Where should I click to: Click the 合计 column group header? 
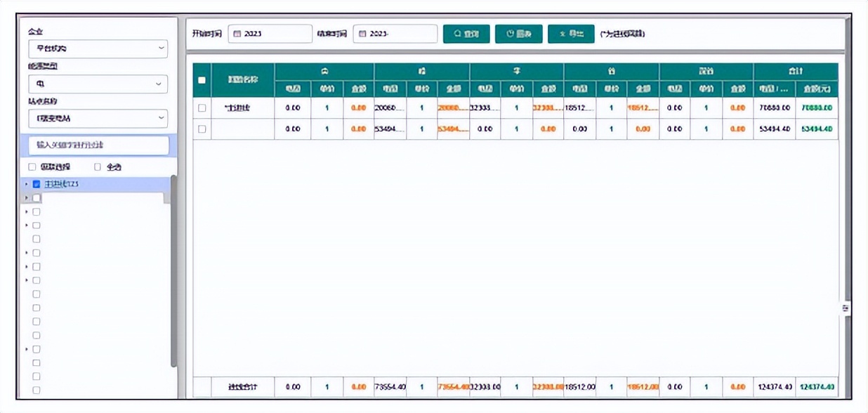(x=795, y=71)
